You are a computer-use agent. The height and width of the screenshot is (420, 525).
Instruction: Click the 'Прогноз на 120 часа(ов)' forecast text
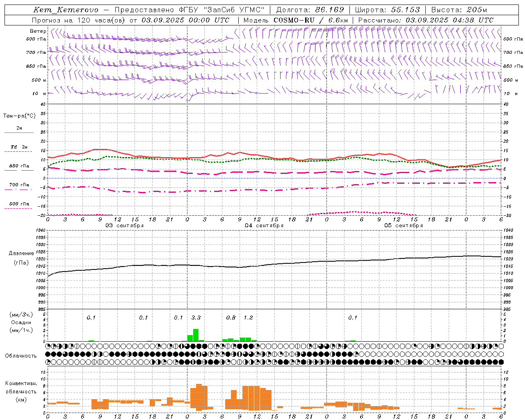click(x=78, y=20)
